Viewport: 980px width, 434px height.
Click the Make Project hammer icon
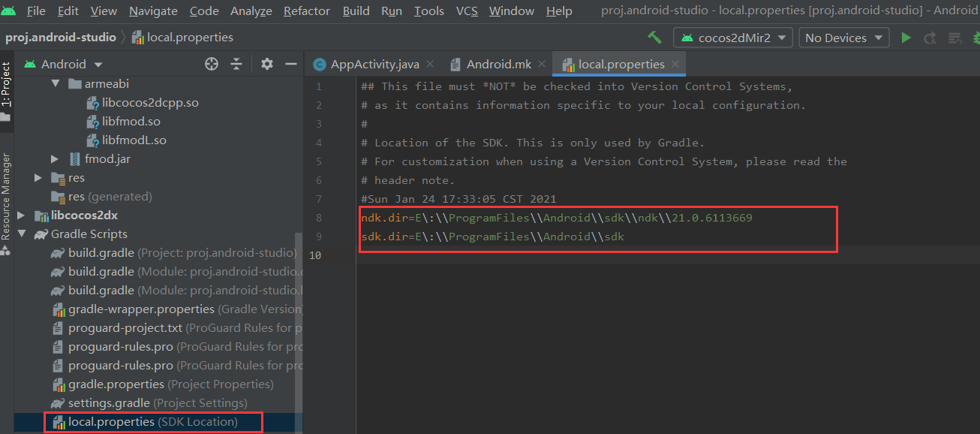[654, 38]
